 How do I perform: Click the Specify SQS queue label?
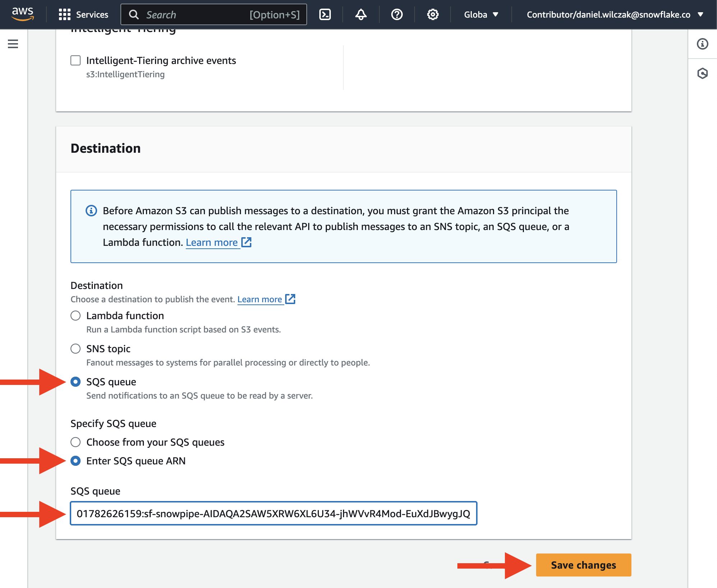(x=113, y=423)
